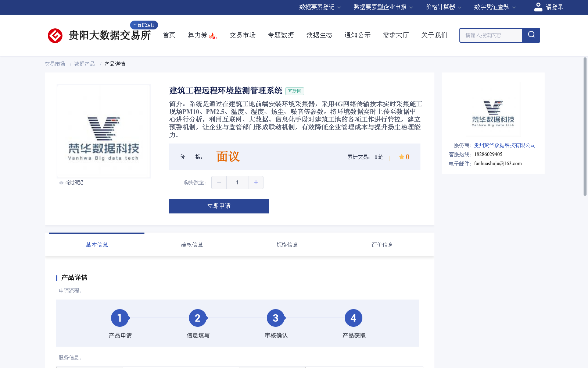Open 需求大厅 navigation item

coord(396,35)
